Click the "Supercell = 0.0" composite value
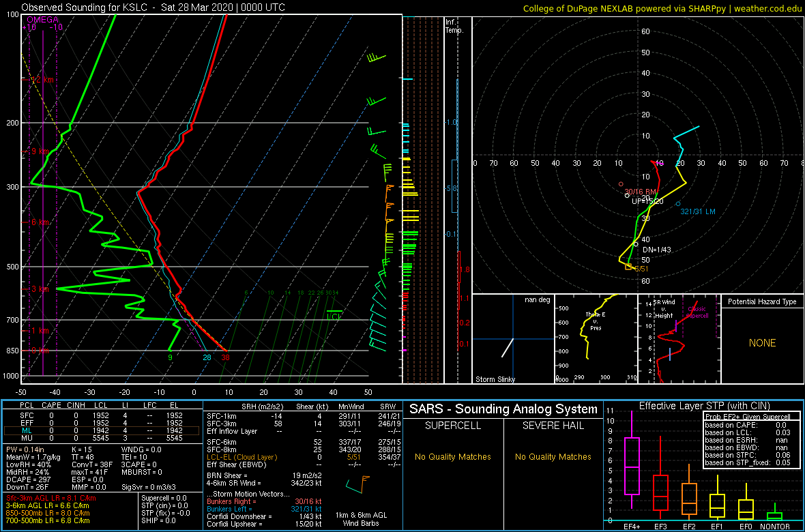 [x=164, y=498]
